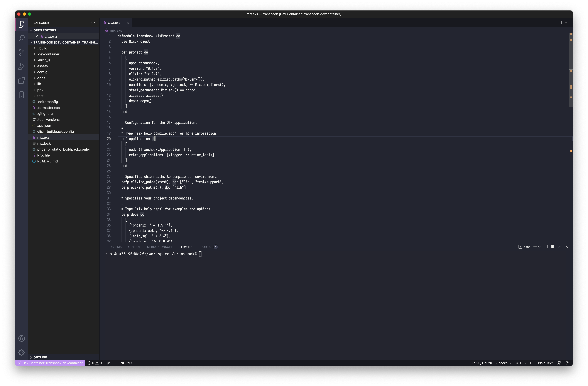Open phoenix_static_buildpack.config file

63,149
